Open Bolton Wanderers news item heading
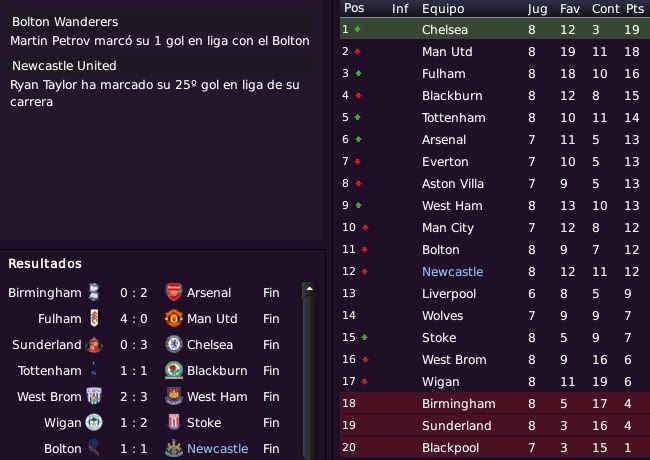The width and height of the screenshot is (650, 460). coord(65,22)
